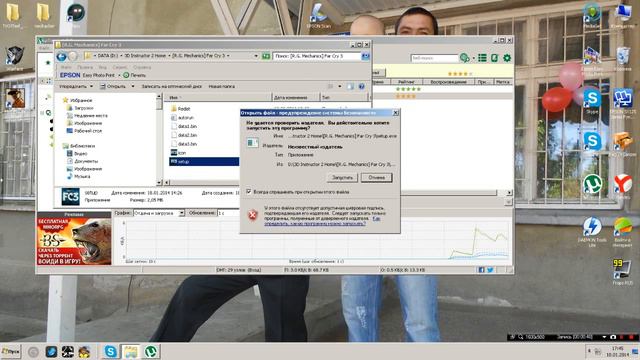Open DAEMON Tools Lite desktop shortcut
Viewport: 640px width, 360px height.
(592, 231)
